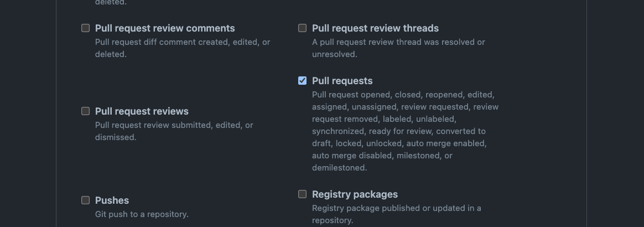Click the review thread "resolved or unresolved" description
The image size is (644, 227).
click(398, 42)
